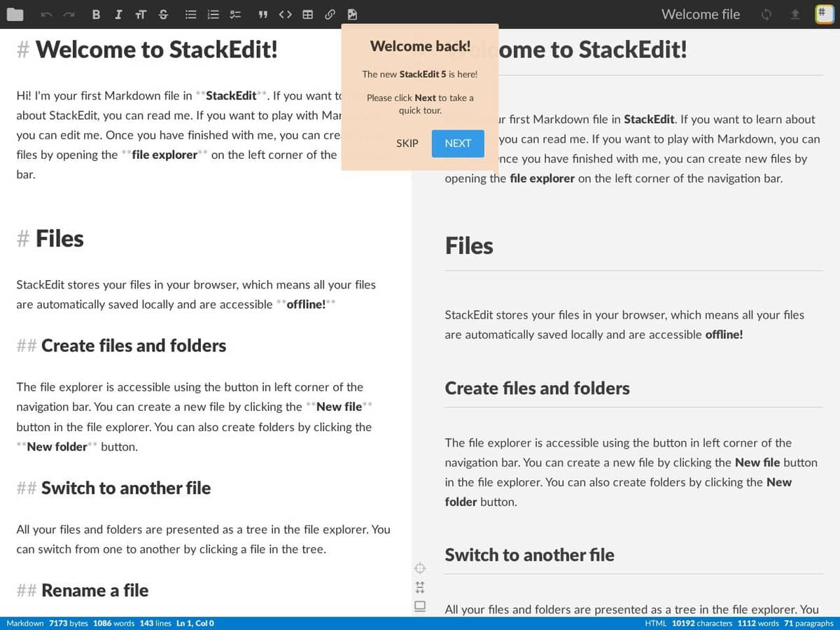Click 'Ln 1, Col 0' cursor position
Screen dimensions: 840x630
[x=195, y=623]
